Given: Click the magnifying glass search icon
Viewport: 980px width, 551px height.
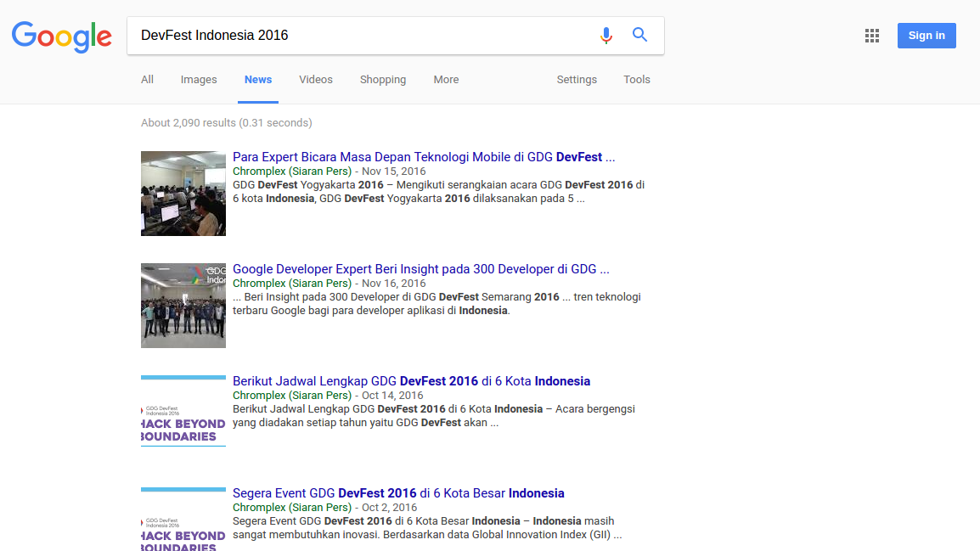Looking at the screenshot, I should click(x=639, y=35).
